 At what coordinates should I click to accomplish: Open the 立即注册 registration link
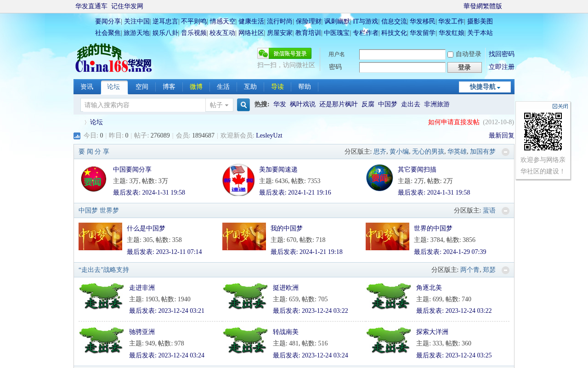(502, 67)
